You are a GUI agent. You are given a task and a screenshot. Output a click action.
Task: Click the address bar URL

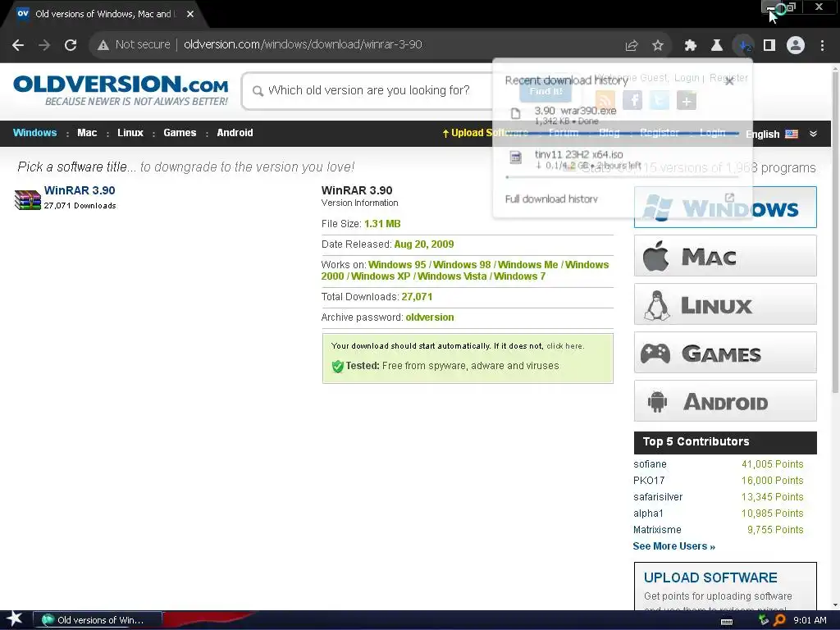[x=303, y=44]
